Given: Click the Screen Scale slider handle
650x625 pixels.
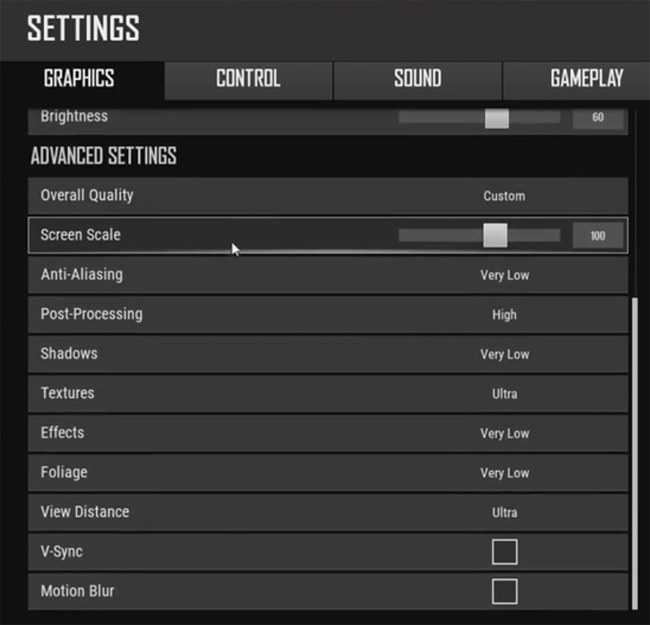Looking at the screenshot, I should 495,235.
